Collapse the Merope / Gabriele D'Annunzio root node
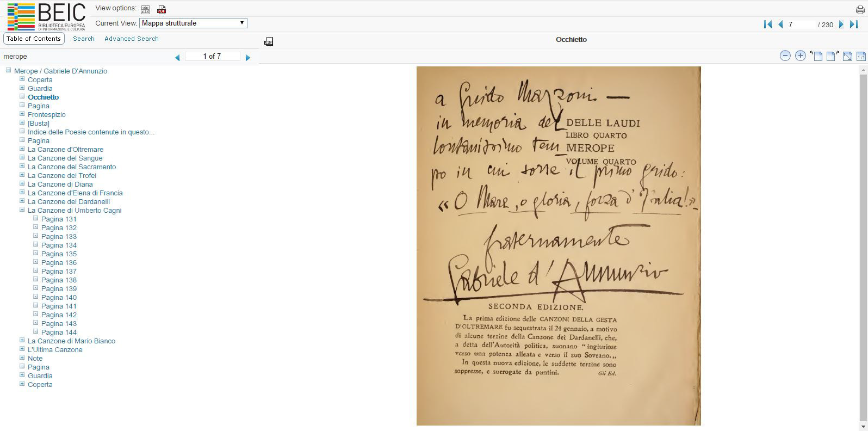Screen dimensions: 868x431 point(8,70)
